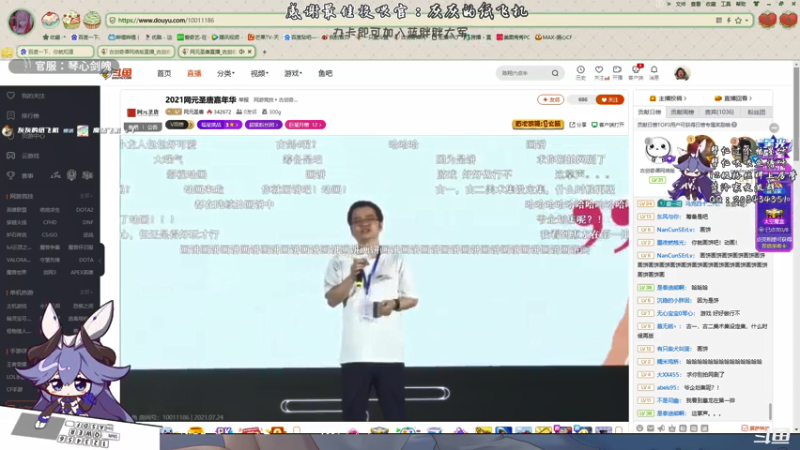Open the client download icon with red badge

(x=636, y=69)
